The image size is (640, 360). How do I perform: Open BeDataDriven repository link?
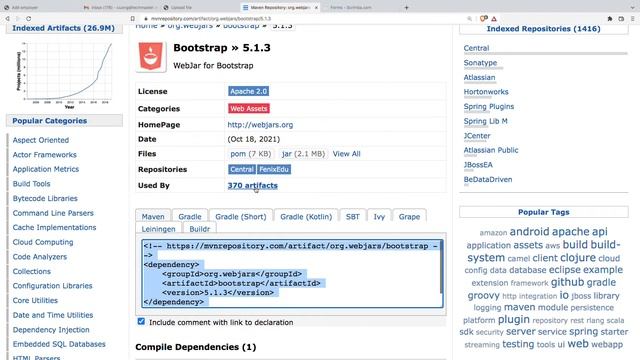(488, 180)
